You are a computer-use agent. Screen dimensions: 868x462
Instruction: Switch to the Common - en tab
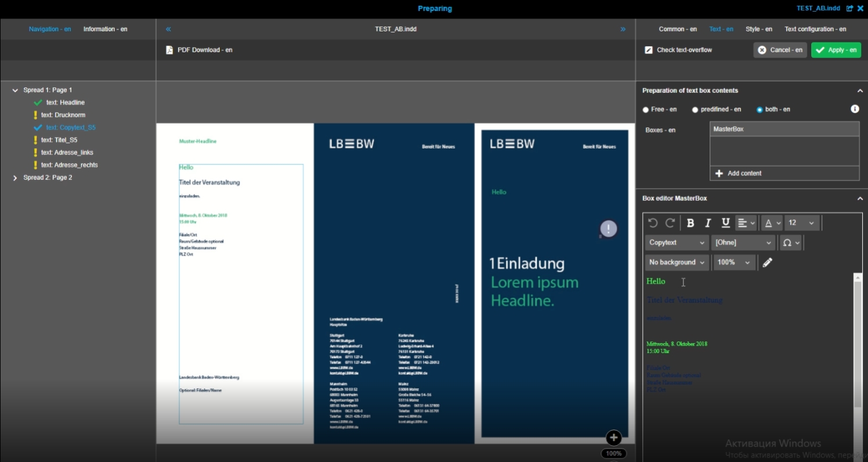click(x=678, y=29)
